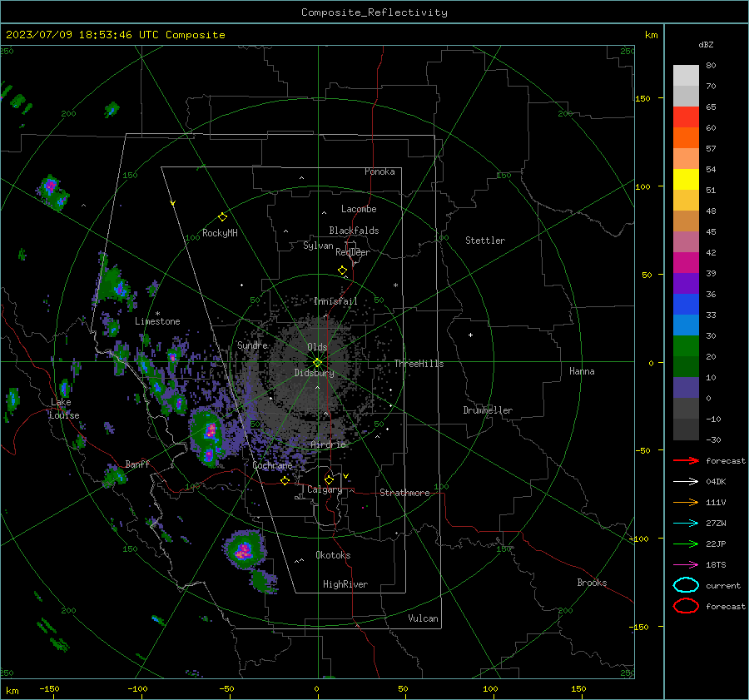Click the Olds label
This screenshot has height=700, width=749.
(317, 347)
